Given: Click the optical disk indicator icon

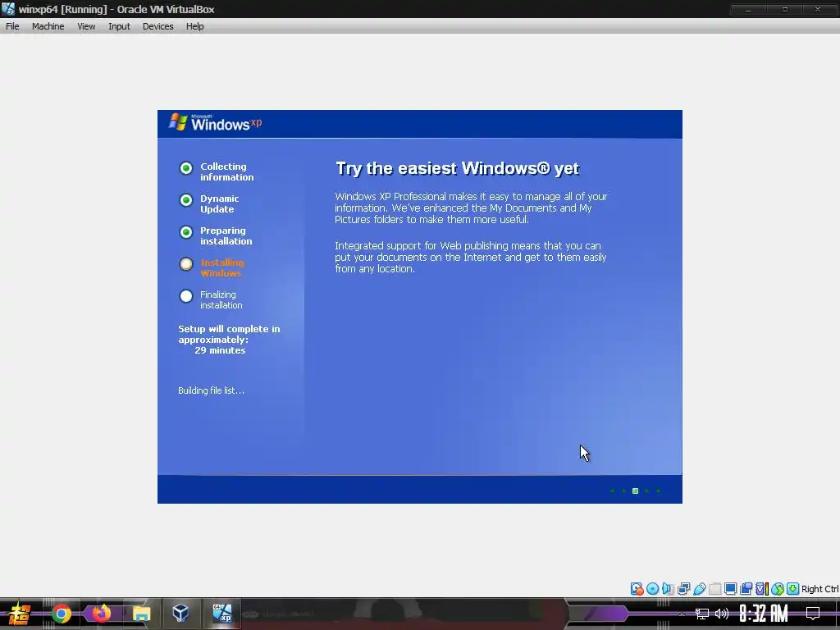Looking at the screenshot, I should 652,589.
